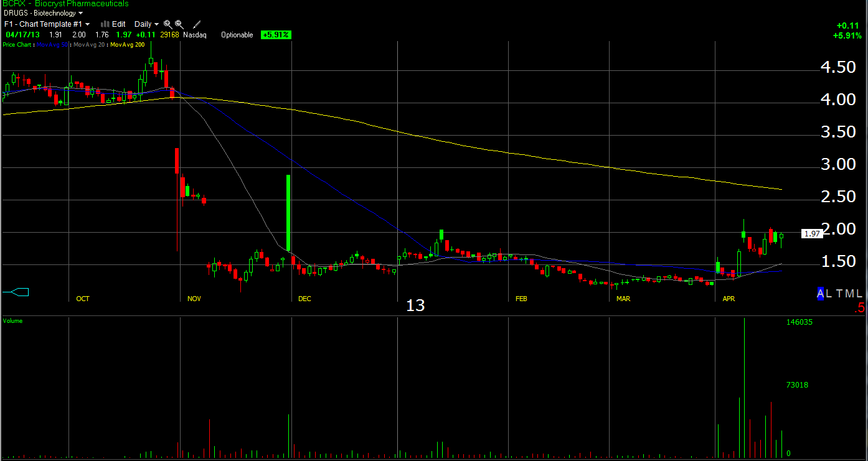Click the Nasdaq exchange label

(194, 35)
